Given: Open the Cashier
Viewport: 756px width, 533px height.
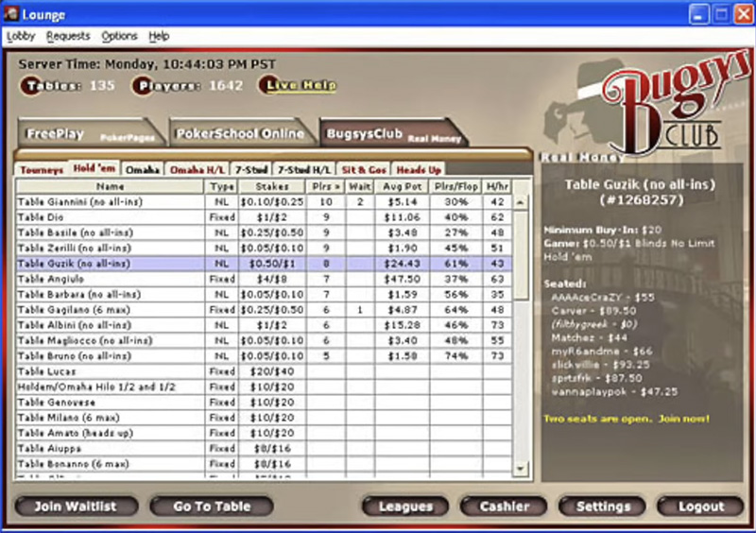Looking at the screenshot, I should 504,507.
